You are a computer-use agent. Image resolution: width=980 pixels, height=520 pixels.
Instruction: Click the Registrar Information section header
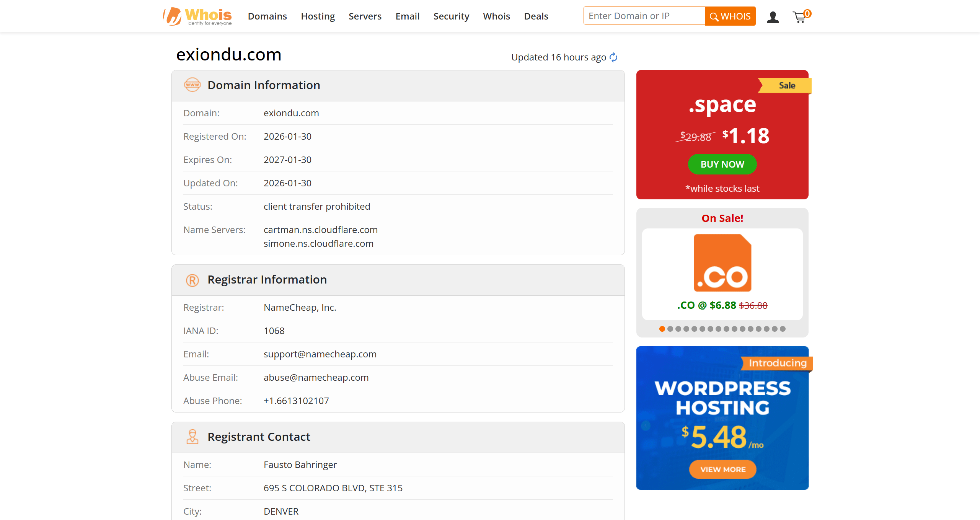click(x=398, y=280)
